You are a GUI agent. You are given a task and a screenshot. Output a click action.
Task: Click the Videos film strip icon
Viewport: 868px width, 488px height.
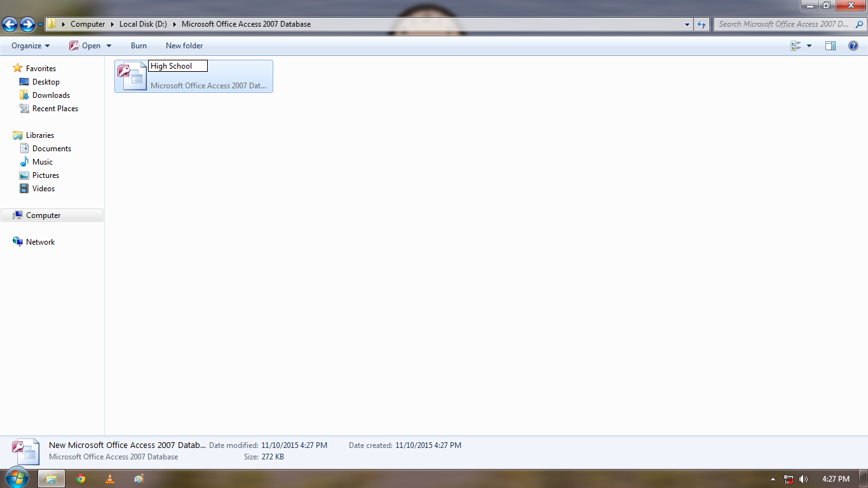click(x=24, y=189)
